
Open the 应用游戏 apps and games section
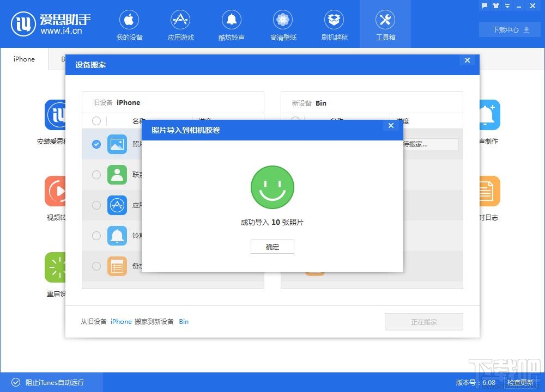click(x=180, y=24)
